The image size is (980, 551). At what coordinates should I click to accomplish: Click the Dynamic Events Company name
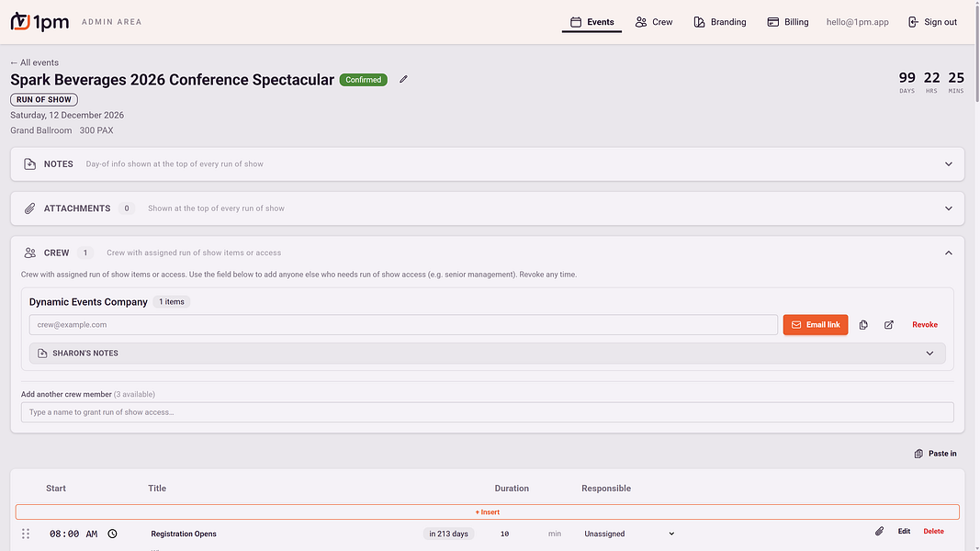pos(88,302)
